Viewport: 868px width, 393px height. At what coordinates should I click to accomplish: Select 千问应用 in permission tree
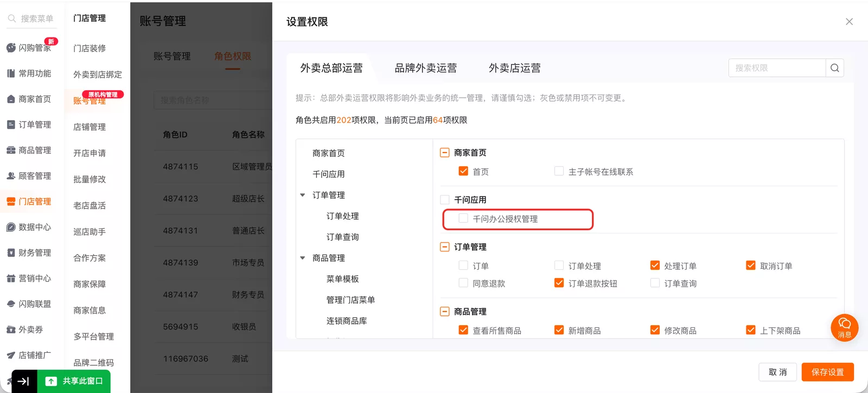coord(328,174)
